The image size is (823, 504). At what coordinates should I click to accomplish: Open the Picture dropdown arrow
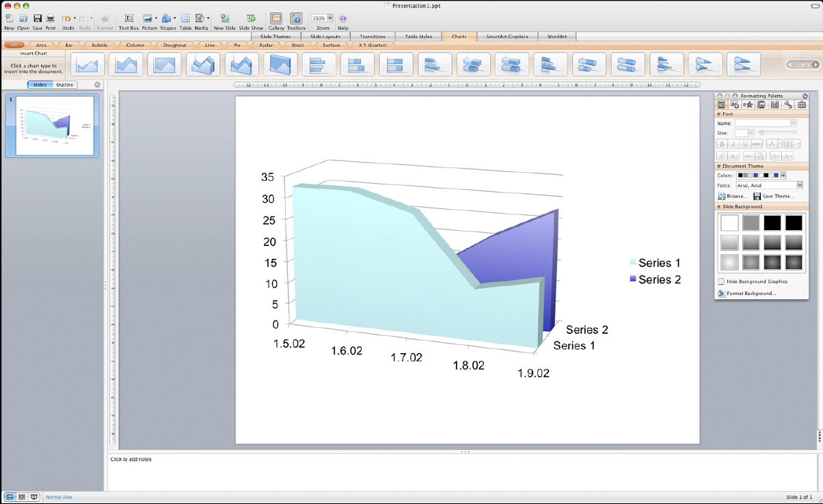(156, 18)
